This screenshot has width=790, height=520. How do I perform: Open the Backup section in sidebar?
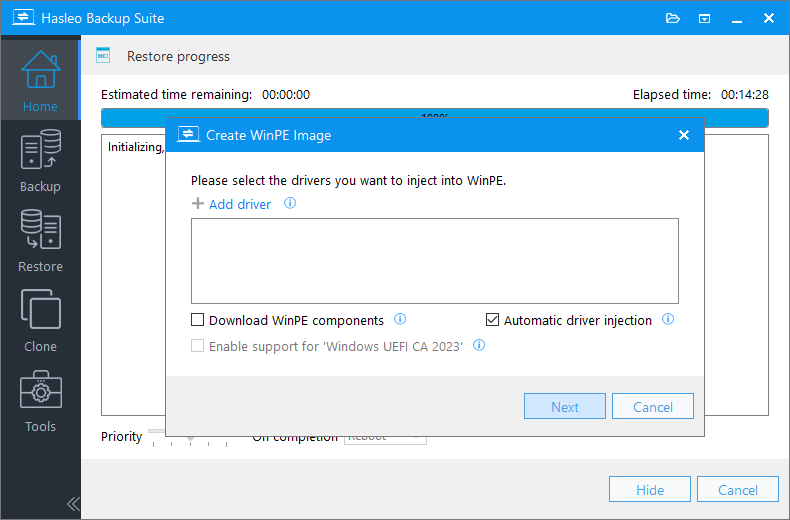[x=40, y=161]
